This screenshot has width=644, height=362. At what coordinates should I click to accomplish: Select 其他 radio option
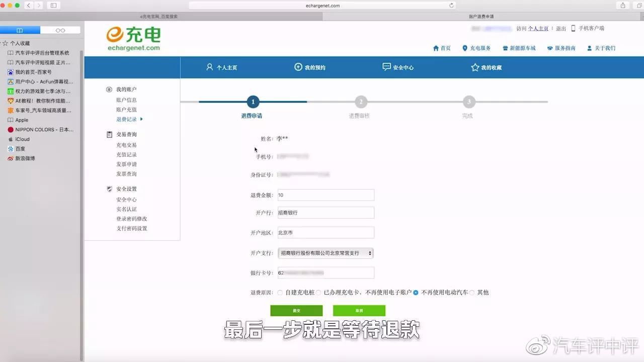[x=472, y=293]
